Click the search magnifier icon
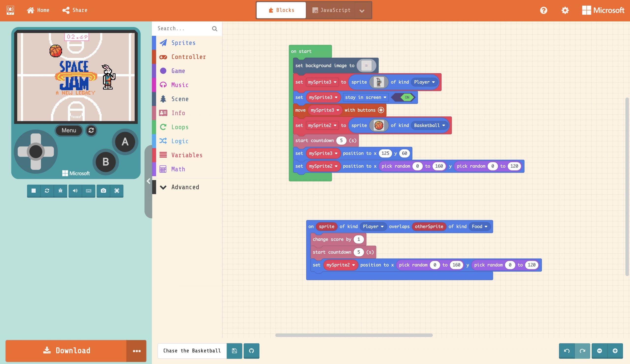 pos(215,29)
